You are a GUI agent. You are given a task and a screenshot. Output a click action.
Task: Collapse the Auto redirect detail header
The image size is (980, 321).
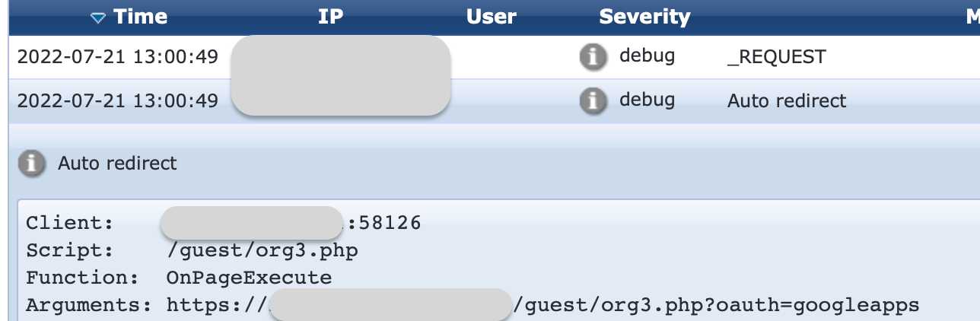point(495,164)
